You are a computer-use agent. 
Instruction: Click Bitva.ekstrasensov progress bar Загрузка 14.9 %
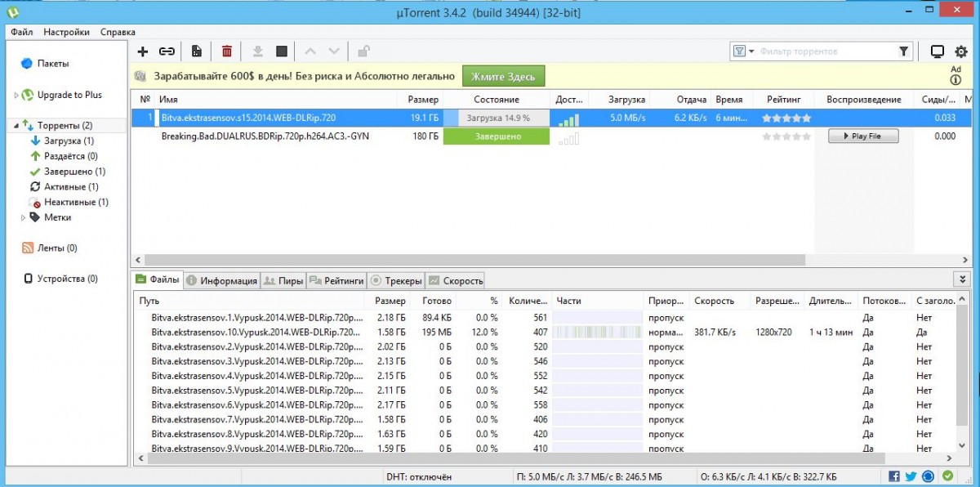(x=497, y=118)
